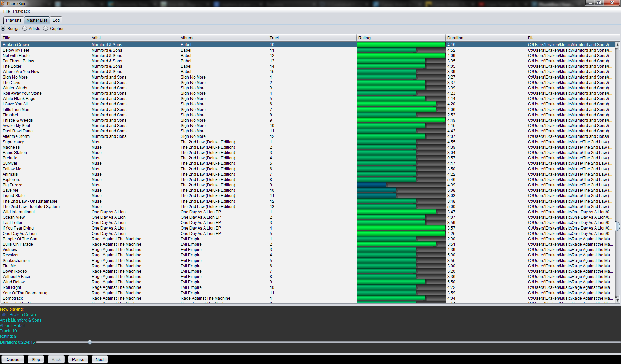Select the song "Supremacy"

point(13,142)
